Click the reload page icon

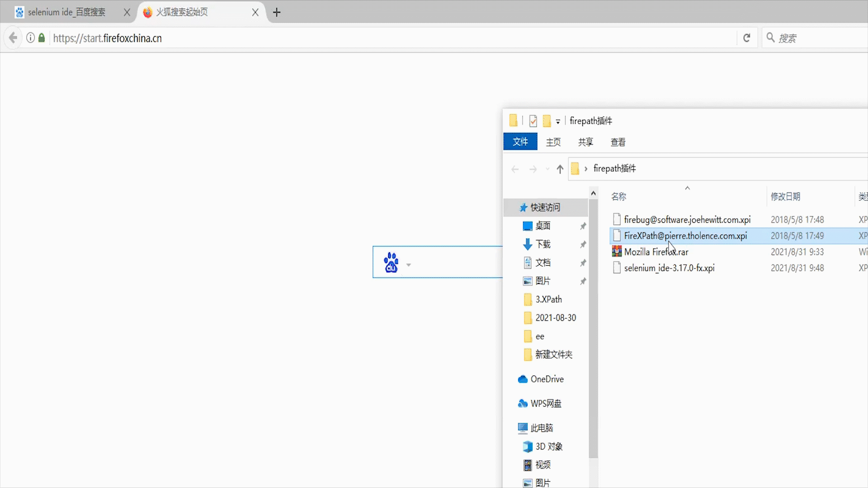pos(747,38)
